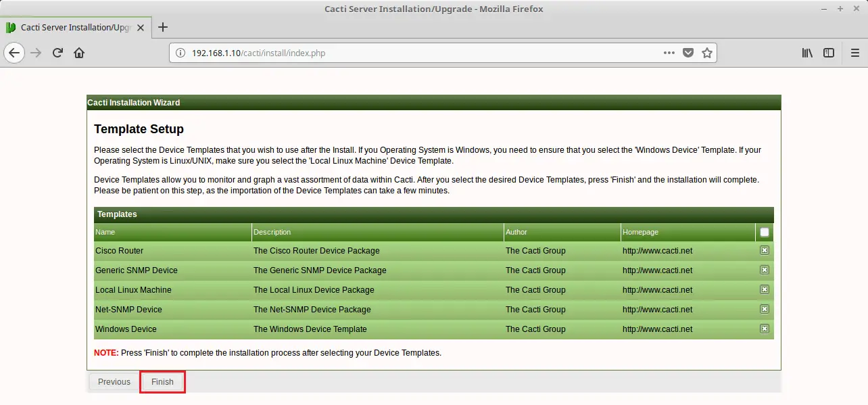Open a new browser tab

[162, 28]
